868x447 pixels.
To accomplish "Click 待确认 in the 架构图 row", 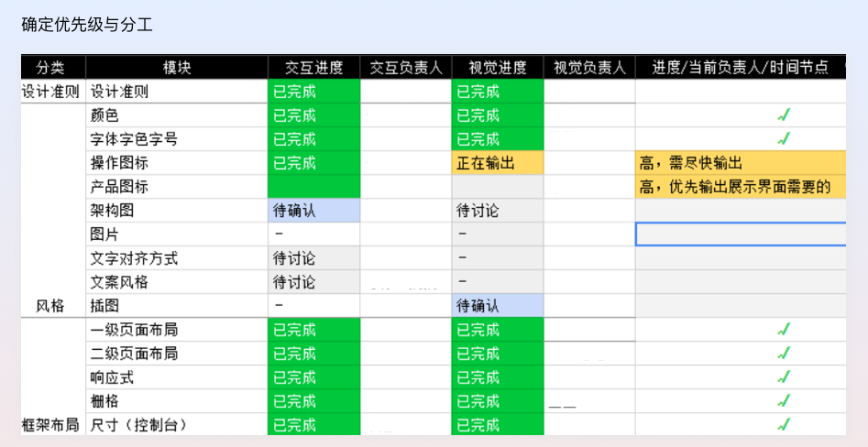I will (x=313, y=211).
